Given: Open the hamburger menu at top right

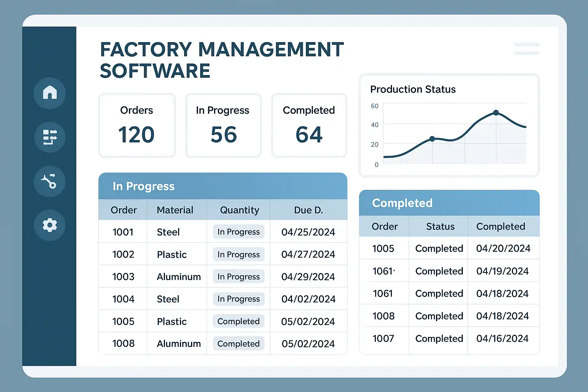Looking at the screenshot, I should pos(527,49).
